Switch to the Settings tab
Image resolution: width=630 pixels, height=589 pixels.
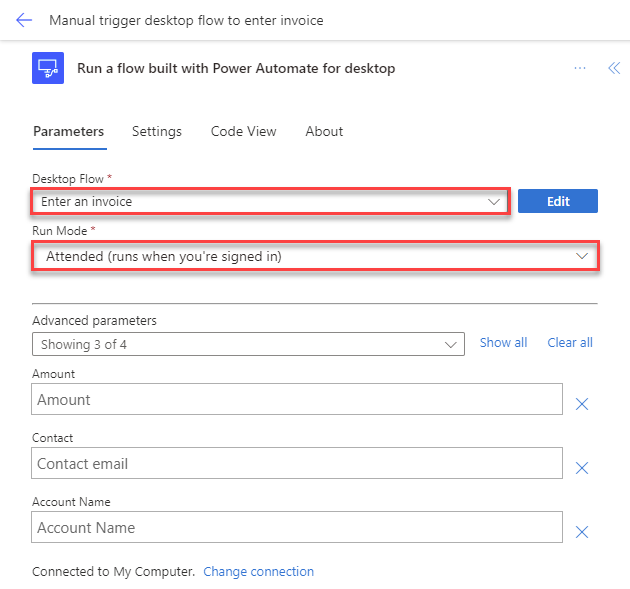[x=157, y=131]
